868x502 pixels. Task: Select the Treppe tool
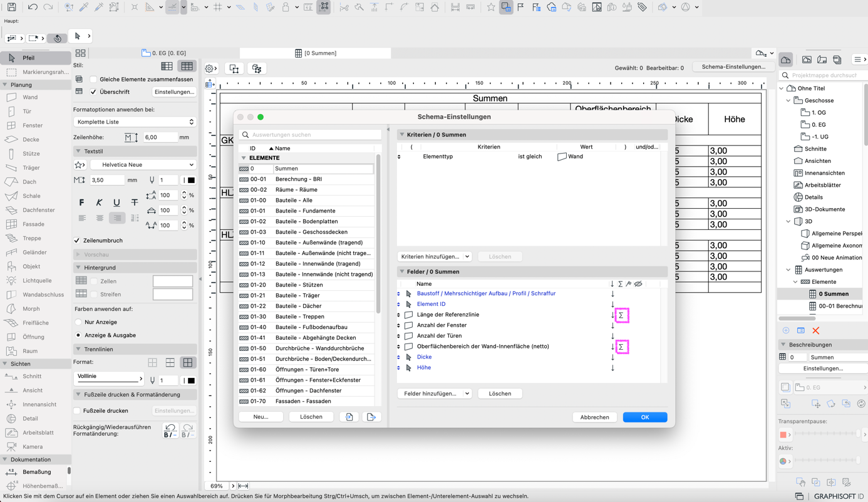click(x=31, y=238)
